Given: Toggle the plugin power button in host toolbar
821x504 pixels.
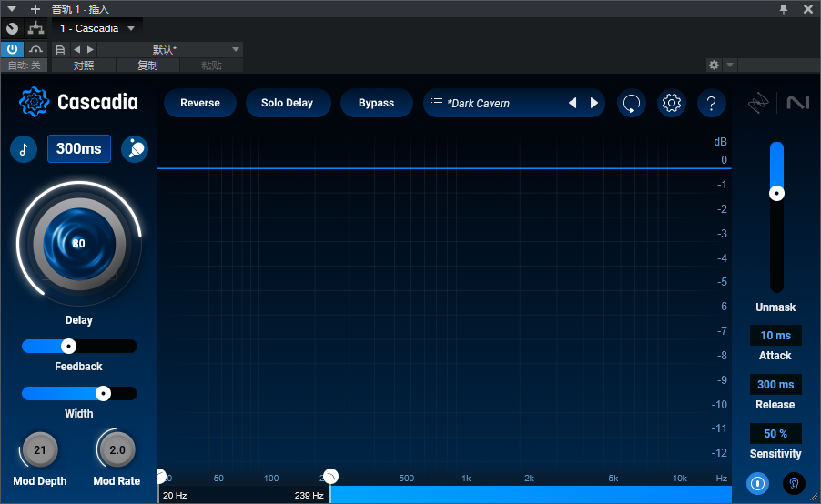Looking at the screenshot, I should click(12, 49).
